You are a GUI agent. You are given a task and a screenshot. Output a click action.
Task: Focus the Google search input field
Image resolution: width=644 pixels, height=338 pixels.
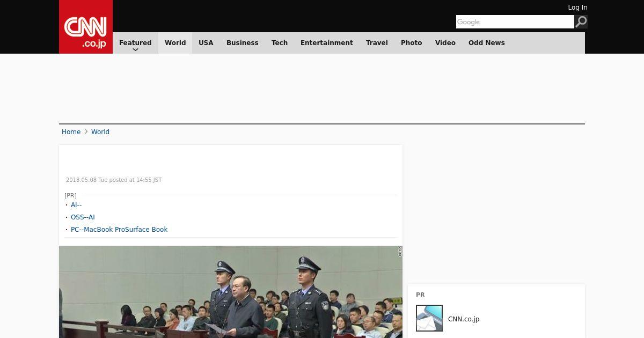(515, 22)
